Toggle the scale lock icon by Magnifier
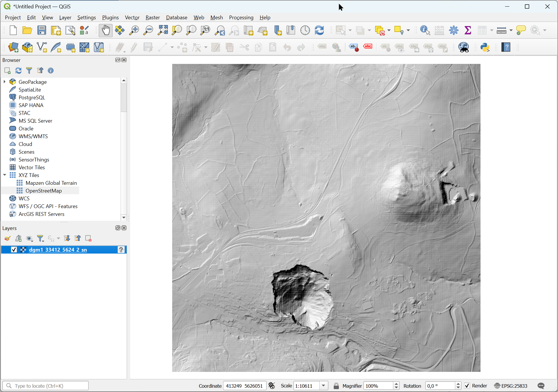 [336, 386]
